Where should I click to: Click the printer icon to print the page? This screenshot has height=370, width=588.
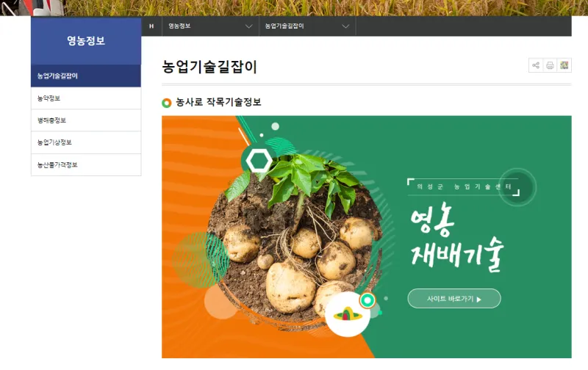tap(550, 65)
